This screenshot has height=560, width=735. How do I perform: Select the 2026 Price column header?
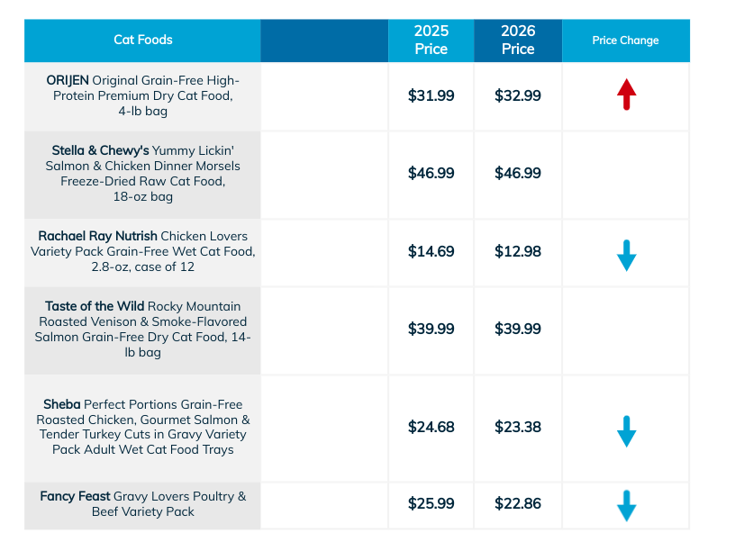518,40
